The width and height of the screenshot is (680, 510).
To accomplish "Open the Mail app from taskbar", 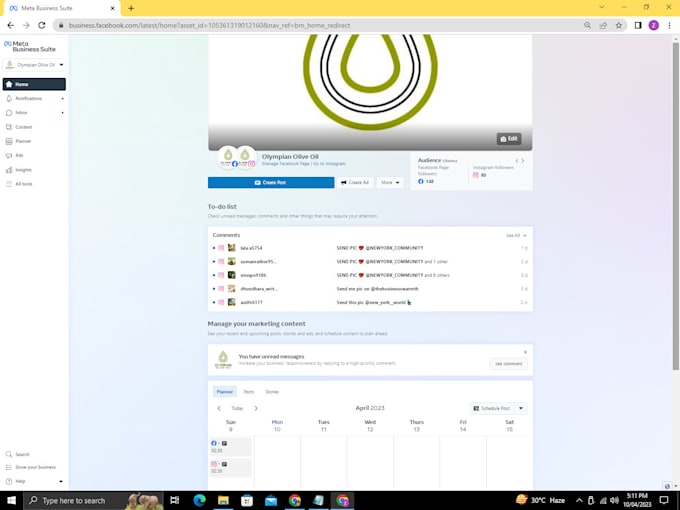I will pos(271,500).
